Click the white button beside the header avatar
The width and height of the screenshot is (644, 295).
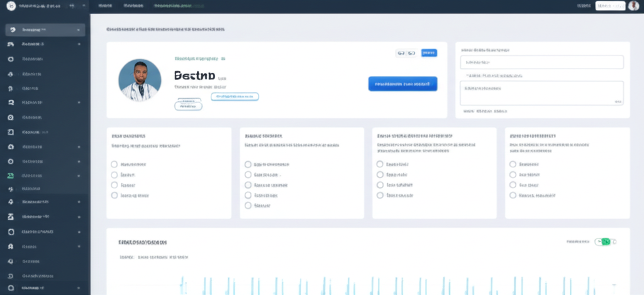[x=610, y=6]
